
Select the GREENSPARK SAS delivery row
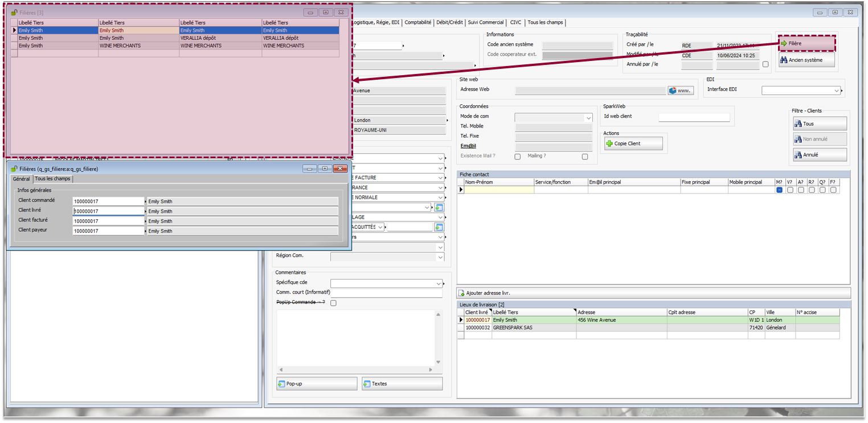pos(513,328)
